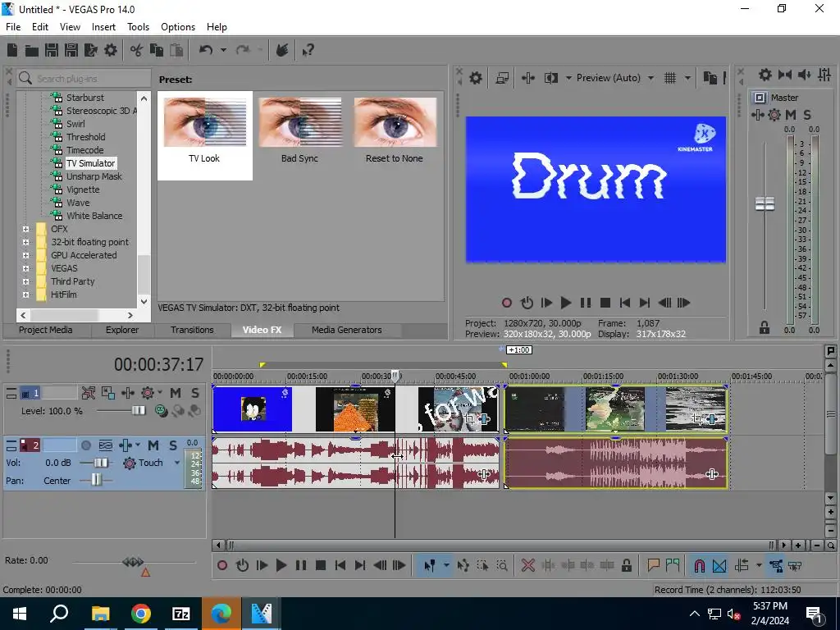Switch to the Transitions tab

coord(192,330)
